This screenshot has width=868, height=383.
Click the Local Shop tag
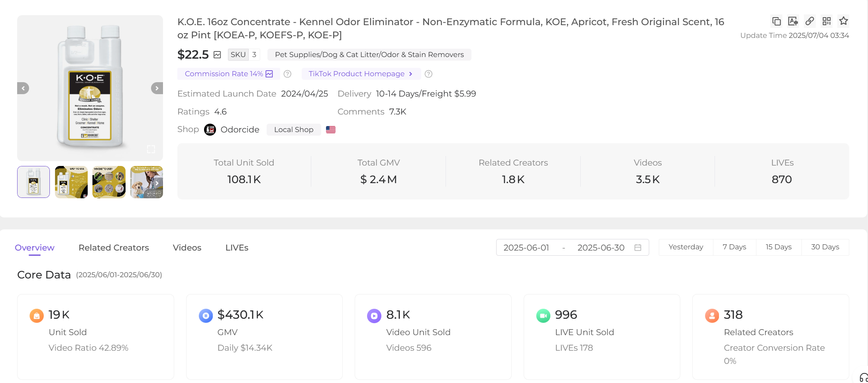(294, 130)
